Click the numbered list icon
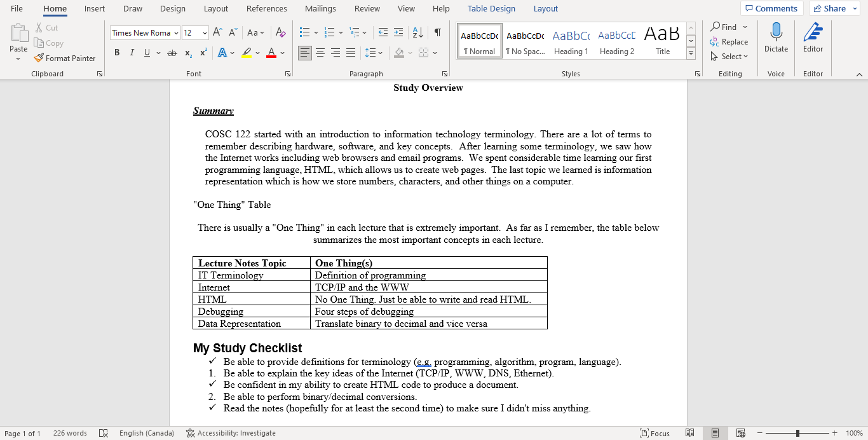This screenshot has height=440, width=868. 330,32
